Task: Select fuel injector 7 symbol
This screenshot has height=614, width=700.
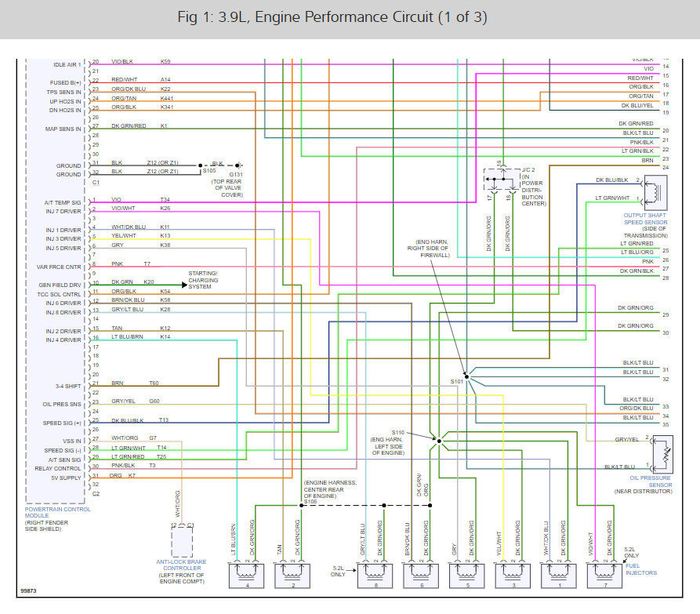Action: point(604,575)
